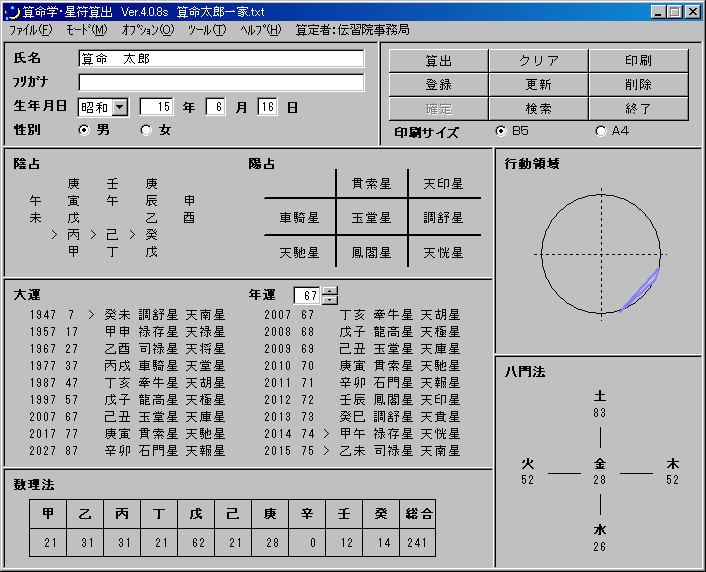Select the 2027 辛卯 大運 row
706x572 pixels.
coord(127,451)
